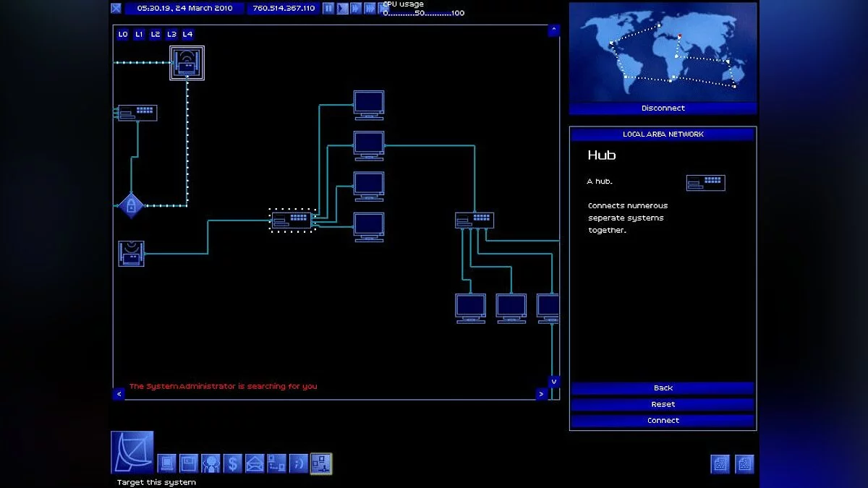This screenshot has height=488, width=868.
Task: Switch to the L4 tab
Action: pos(187,34)
